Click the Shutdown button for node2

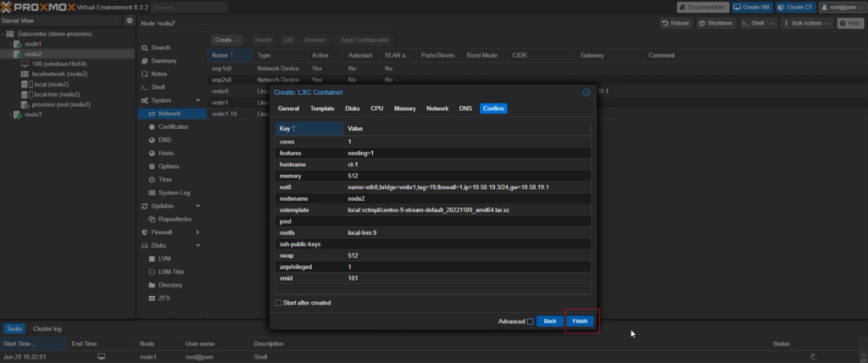(716, 23)
